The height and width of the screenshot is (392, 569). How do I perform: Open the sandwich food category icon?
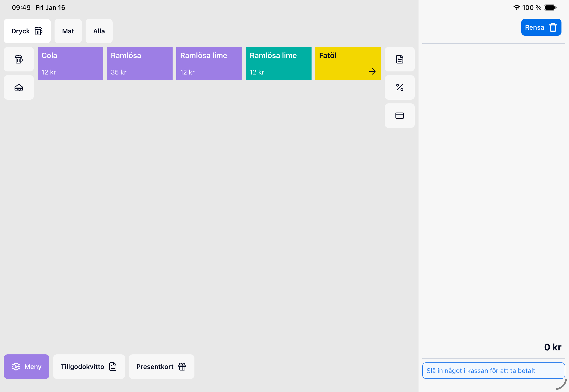coord(19,87)
